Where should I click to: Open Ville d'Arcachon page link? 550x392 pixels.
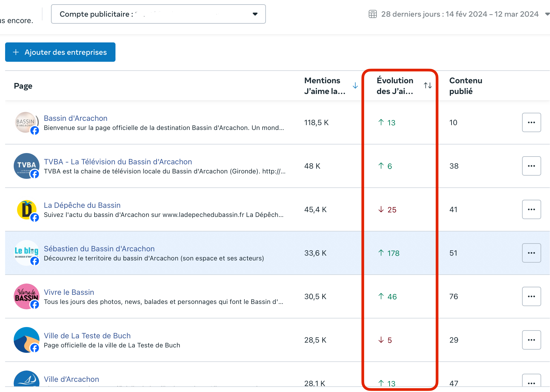click(x=71, y=379)
